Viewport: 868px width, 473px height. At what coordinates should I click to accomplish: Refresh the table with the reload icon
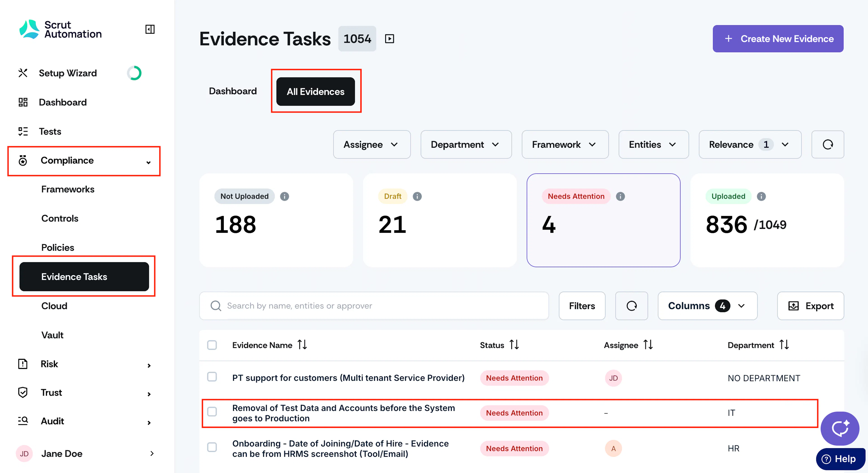[x=632, y=306]
